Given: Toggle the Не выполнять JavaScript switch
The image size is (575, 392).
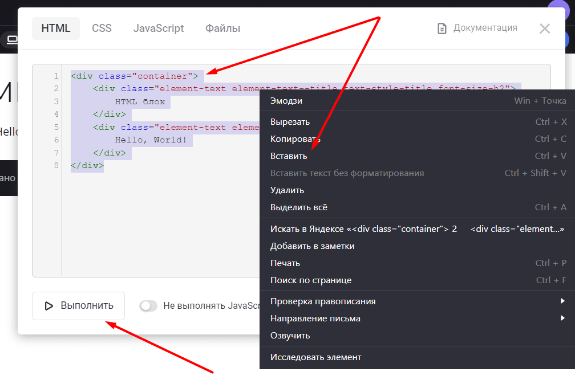Looking at the screenshot, I should [x=148, y=305].
